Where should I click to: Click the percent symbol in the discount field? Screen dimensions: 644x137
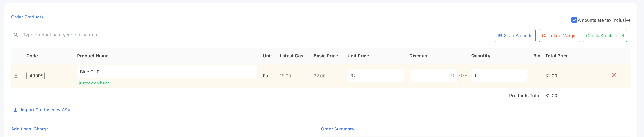tap(452, 75)
